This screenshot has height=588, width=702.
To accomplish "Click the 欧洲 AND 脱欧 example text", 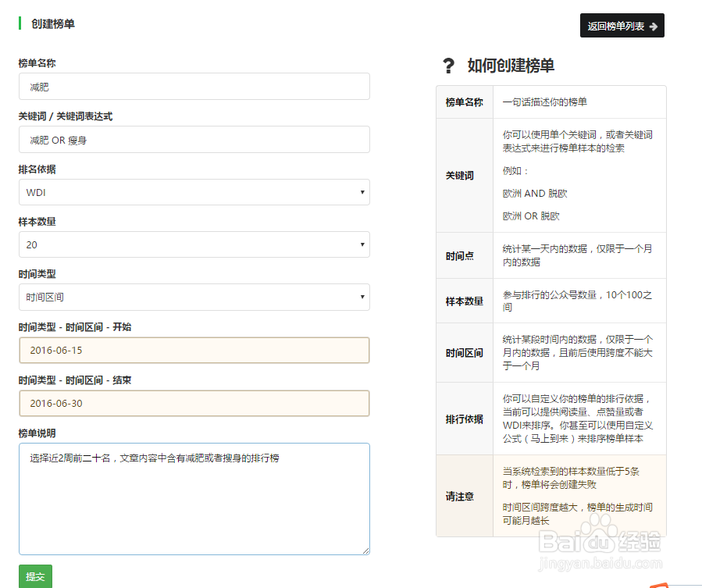I will click(535, 194).
